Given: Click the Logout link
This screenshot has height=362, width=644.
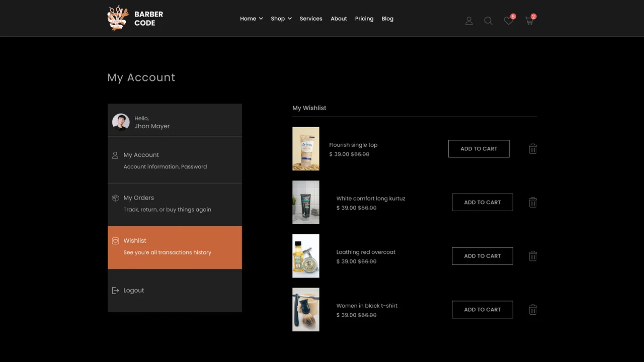Looking at the screenshot, I should 134,290.
